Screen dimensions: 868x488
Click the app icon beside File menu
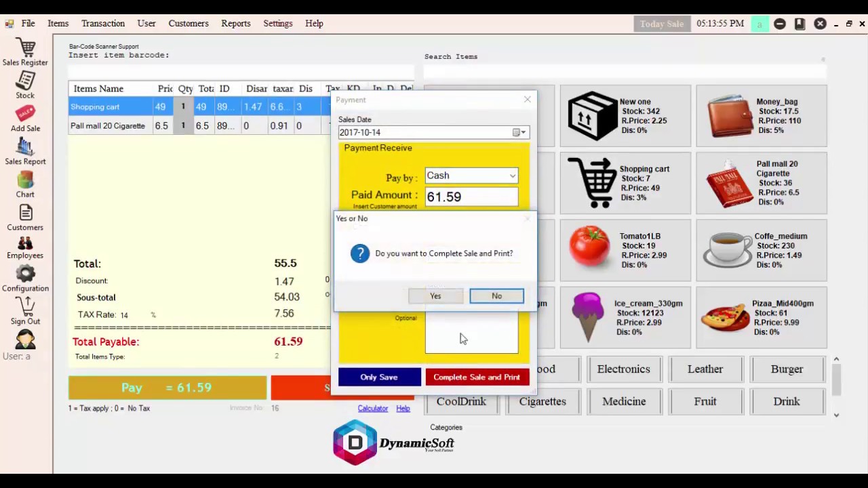(x=9, y=24)
